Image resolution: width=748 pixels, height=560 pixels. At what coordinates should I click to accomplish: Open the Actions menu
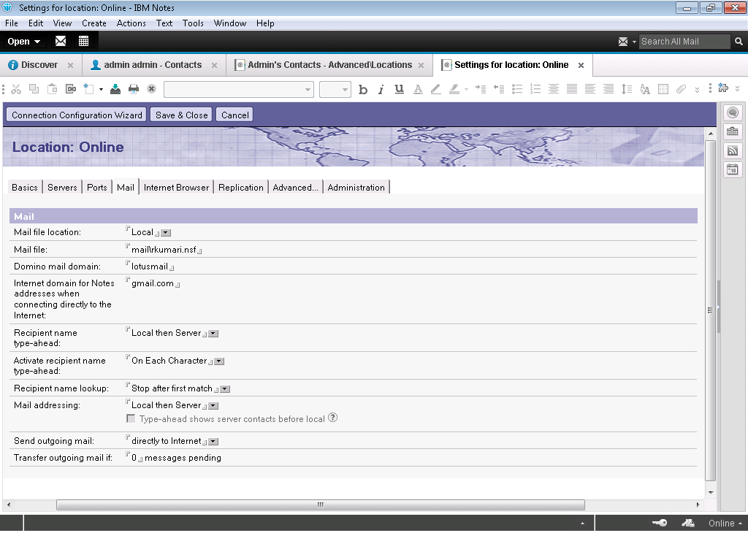click(131, 23)
